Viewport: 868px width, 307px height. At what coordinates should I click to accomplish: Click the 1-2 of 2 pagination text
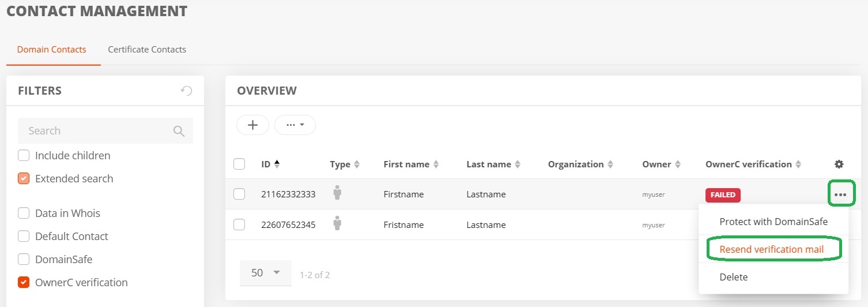point(315,275)
